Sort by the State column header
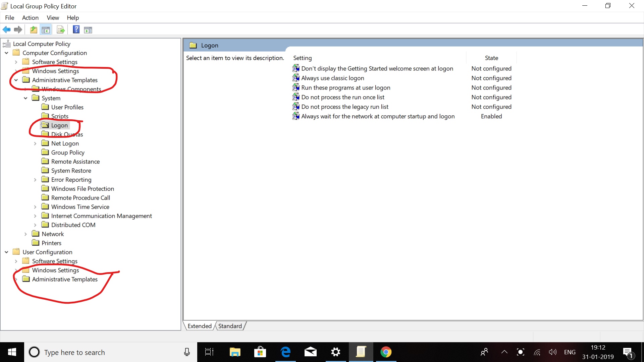The width and height of the screenshot is (644, 362). click(491, 58)
